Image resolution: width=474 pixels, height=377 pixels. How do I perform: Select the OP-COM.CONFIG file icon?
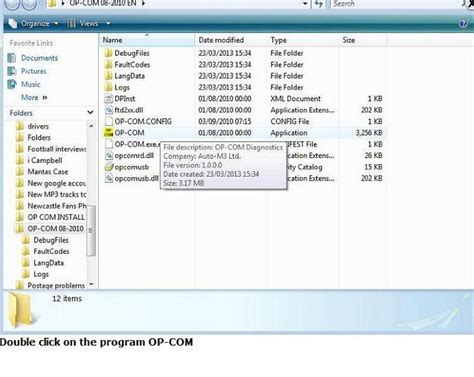point(108,121)
